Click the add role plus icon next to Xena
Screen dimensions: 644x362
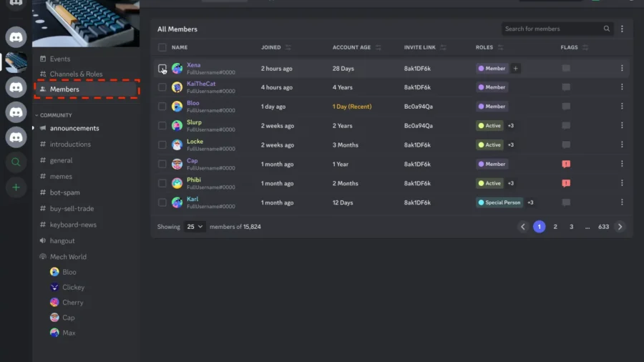[516, 69]
